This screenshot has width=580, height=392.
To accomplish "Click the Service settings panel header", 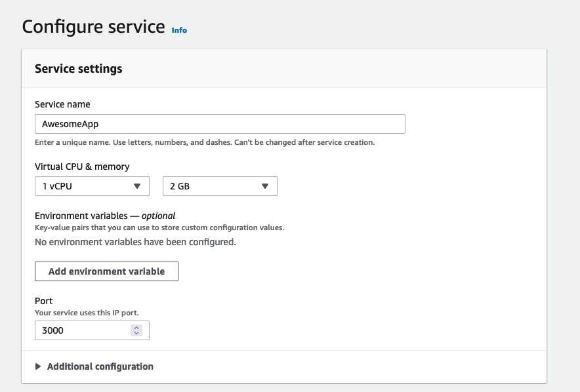I will pyautogui.click(x=78, y=68).
